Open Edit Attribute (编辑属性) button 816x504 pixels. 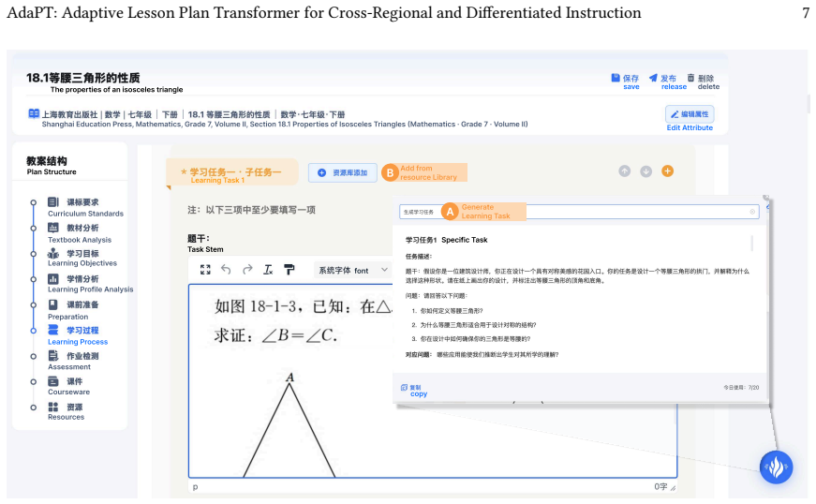pyautogui.click(x=690, y=114)
